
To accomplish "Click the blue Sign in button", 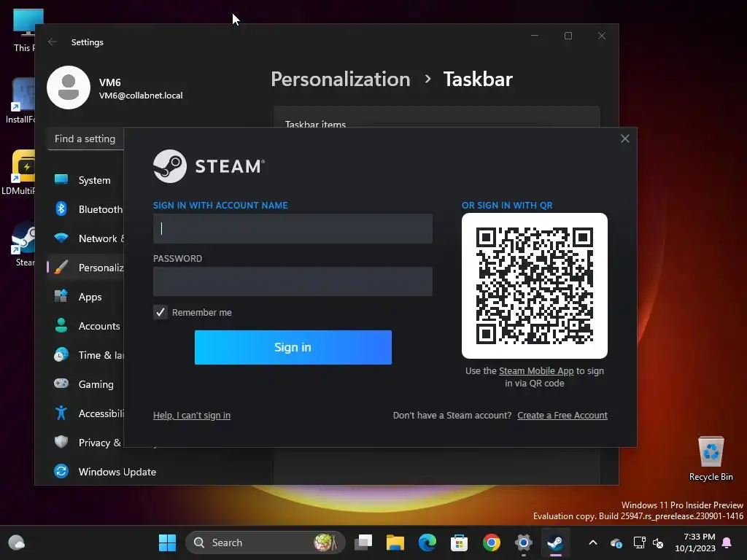I will [293, 347].
